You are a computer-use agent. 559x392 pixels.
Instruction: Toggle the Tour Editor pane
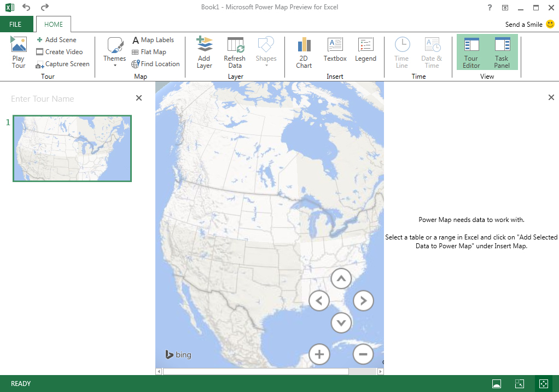point(471,52)
